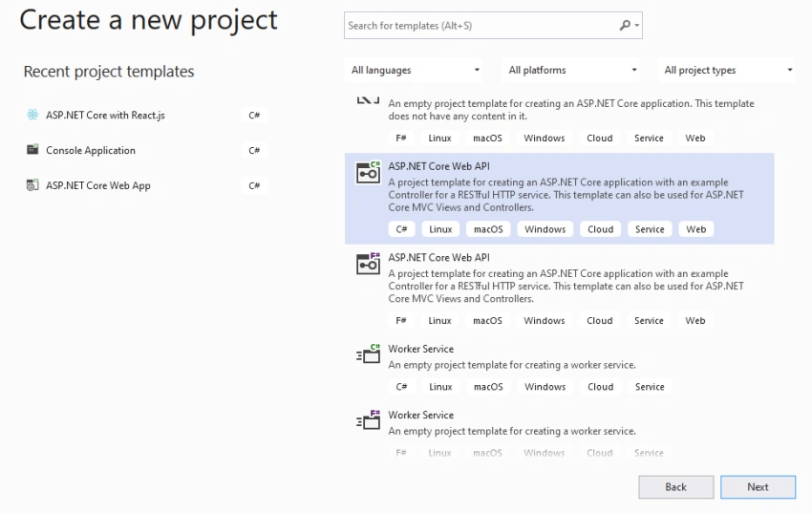Click C# tag next to ASP.NET Core with React.js
This screenshot has width=812, height=514.
pyautogui.click(x=254, y=115)
